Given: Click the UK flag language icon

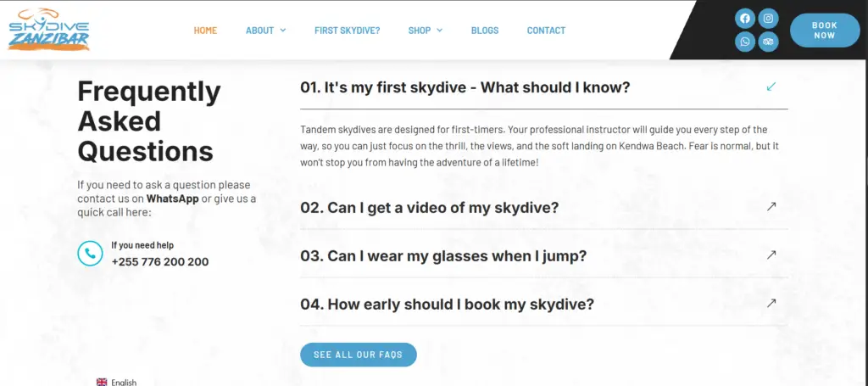Looking at the screenshot, I should (102, 382).
